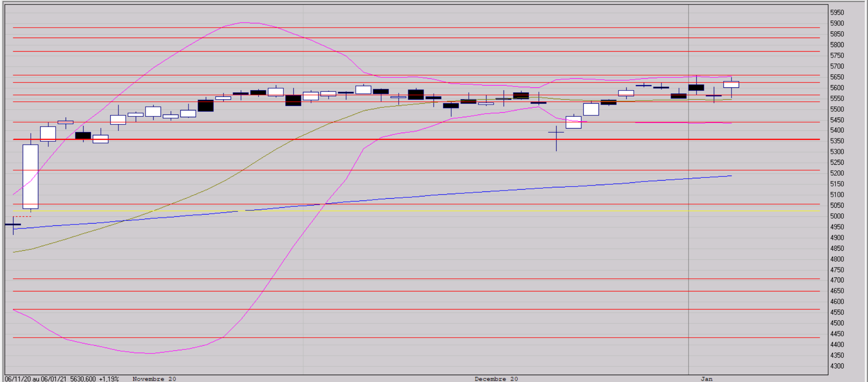Click the +1,19% change figure
This screenshot has height=382, width=868.
click(x=109, y=379)
